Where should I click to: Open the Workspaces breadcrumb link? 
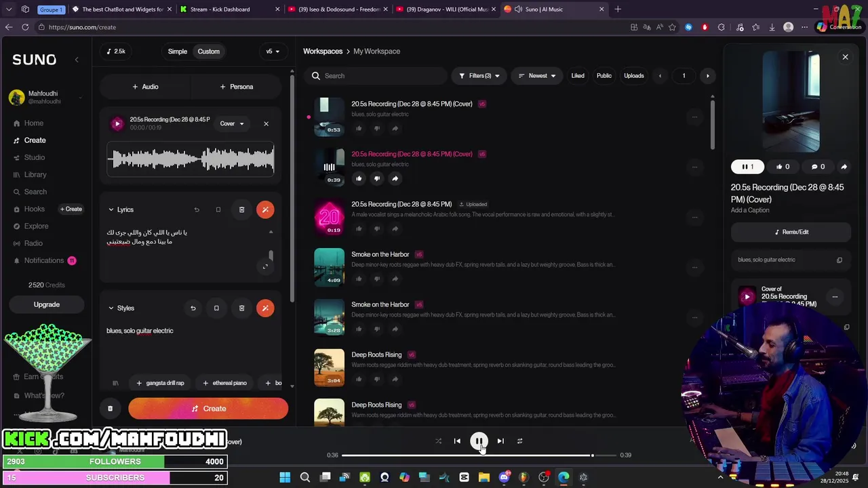point(323,52)
